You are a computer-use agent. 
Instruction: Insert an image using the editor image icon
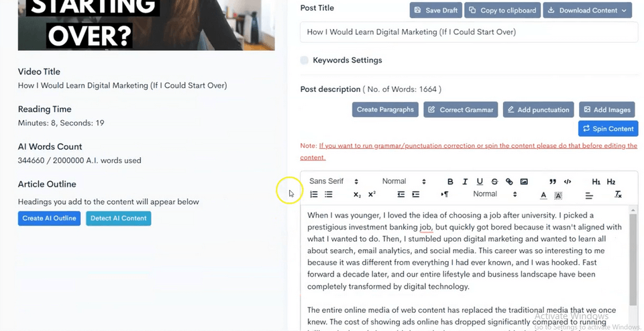tap(524, 181)
